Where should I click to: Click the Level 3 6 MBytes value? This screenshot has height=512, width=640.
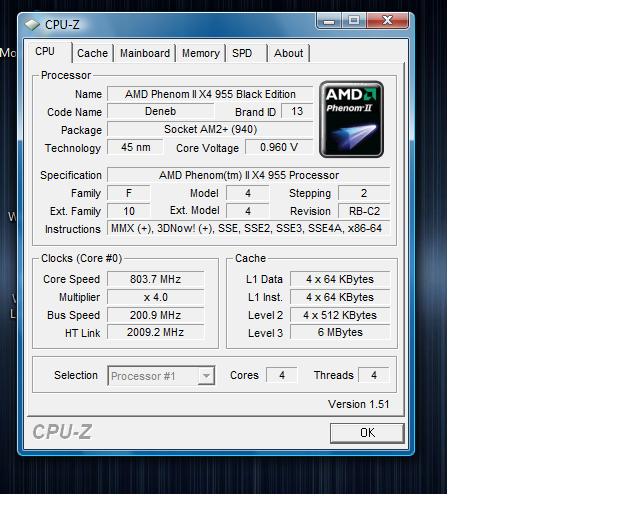pyautogui.click(x=340, y=332)
